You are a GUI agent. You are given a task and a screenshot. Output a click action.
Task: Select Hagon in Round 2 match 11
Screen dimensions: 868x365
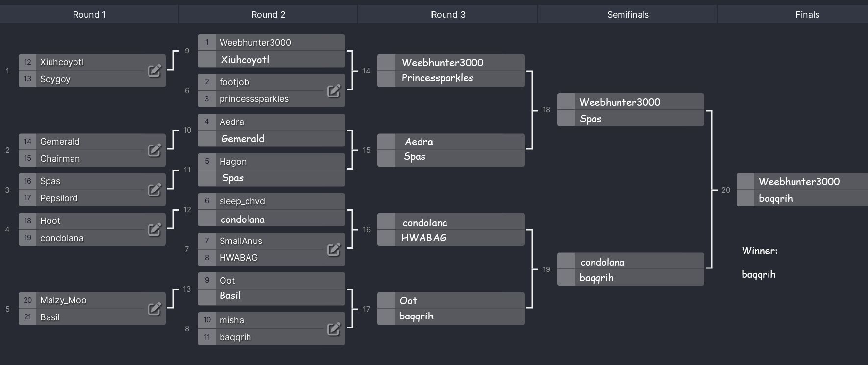pos(271,162)
